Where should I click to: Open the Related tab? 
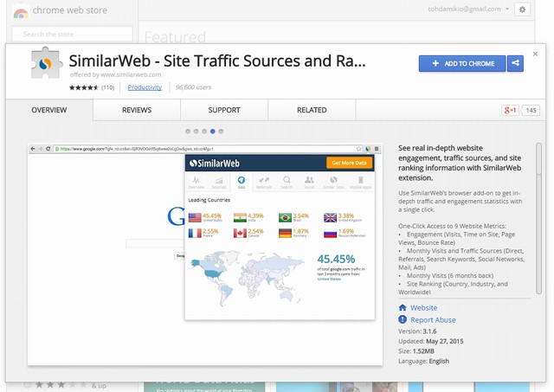point(312,110)
